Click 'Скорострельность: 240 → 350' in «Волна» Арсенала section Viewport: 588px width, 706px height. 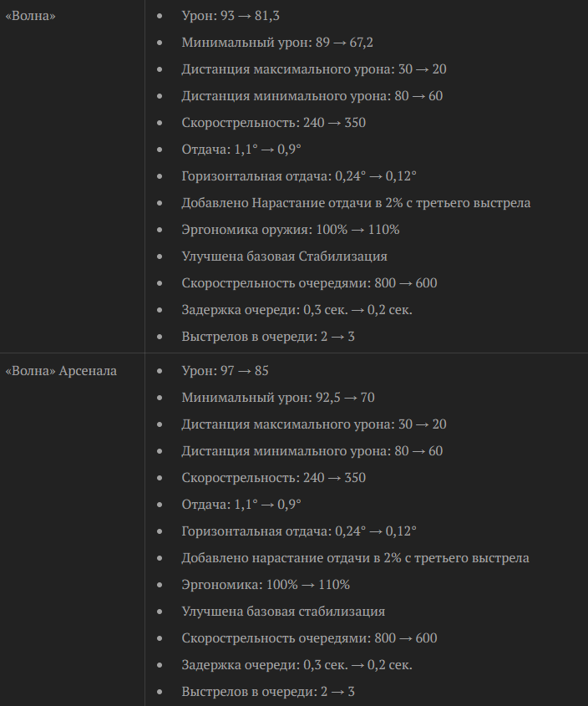[x=273, y=477]
